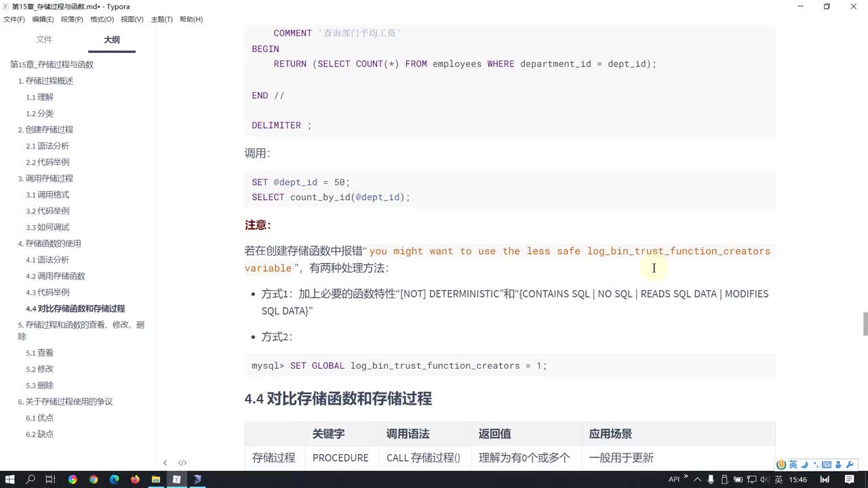Go to outline item 4.4 对比存储函数和存储过程
868x488 pixels.
tap(75, 308)
